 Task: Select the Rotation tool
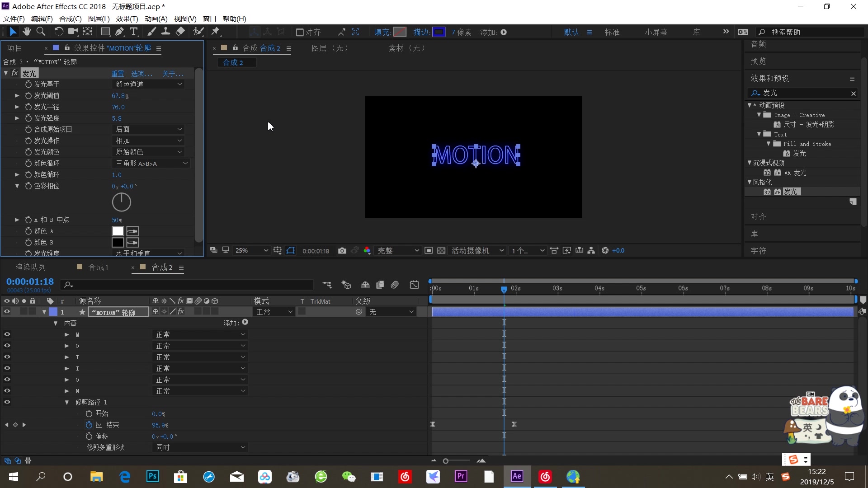[58, 32]
